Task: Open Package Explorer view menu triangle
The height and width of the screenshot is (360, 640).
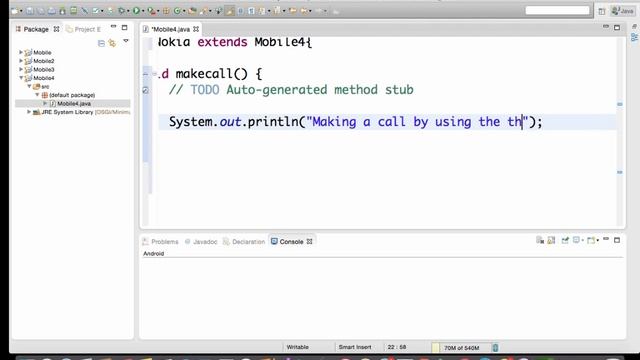Action: pos(126,41)
